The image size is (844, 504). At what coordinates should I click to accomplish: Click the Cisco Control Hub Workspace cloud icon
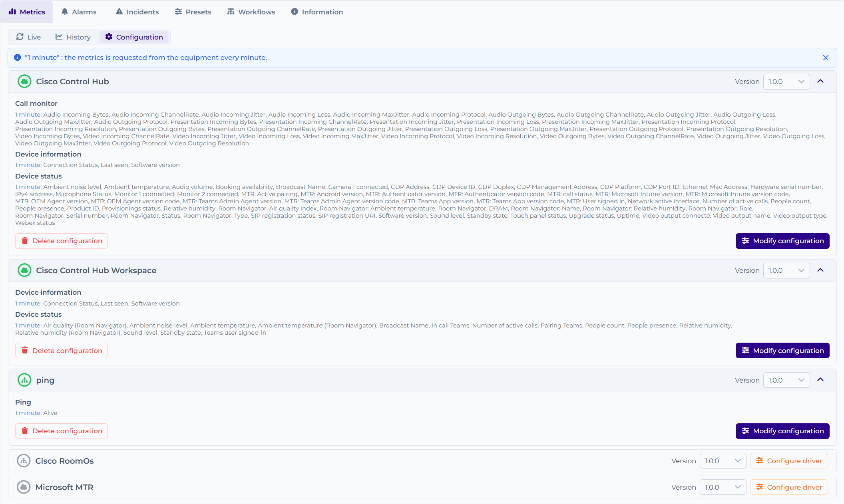click(x=24, y=270)
